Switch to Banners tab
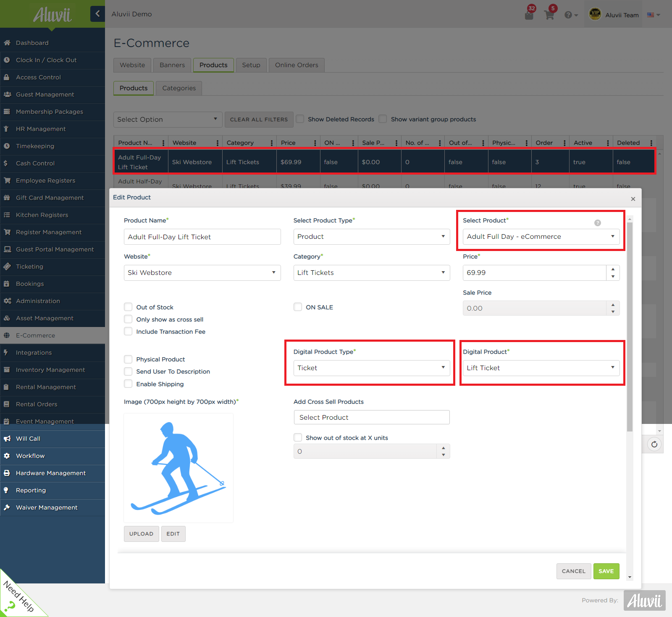 (x=172, y=65)
